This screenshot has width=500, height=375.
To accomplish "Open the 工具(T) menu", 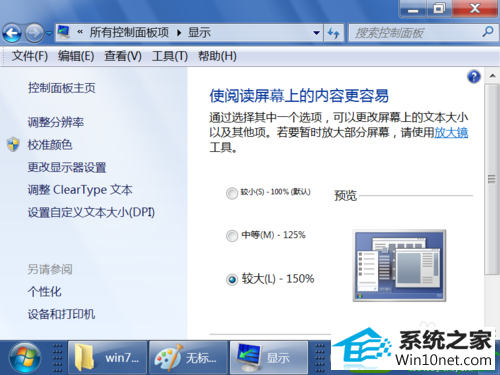I will (x=170, y=56).
